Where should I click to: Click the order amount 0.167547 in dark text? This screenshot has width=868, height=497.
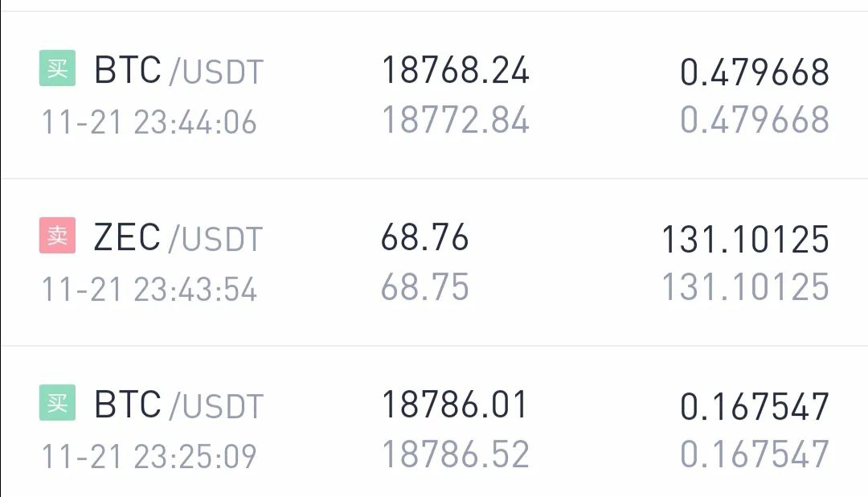click(755, 407)
